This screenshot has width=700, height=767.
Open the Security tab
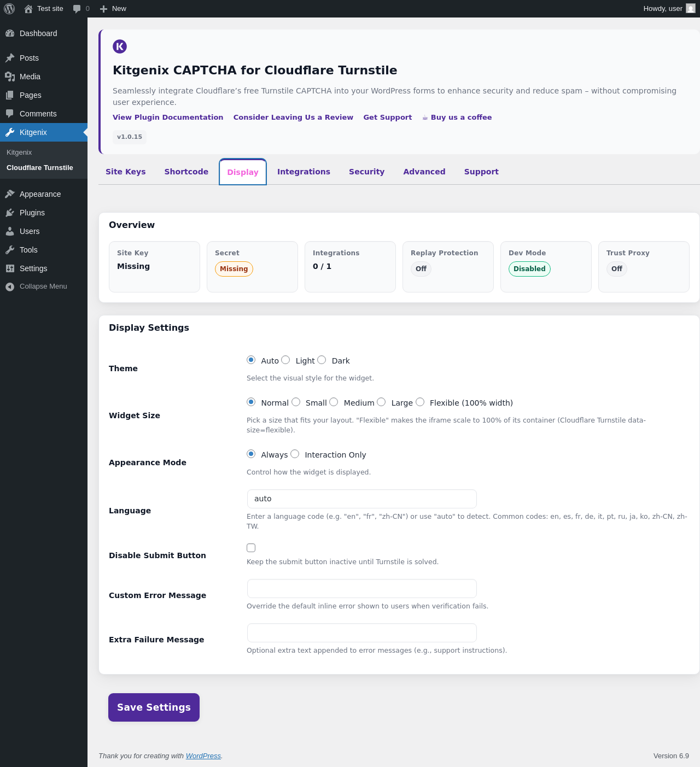tap(367, 172)
